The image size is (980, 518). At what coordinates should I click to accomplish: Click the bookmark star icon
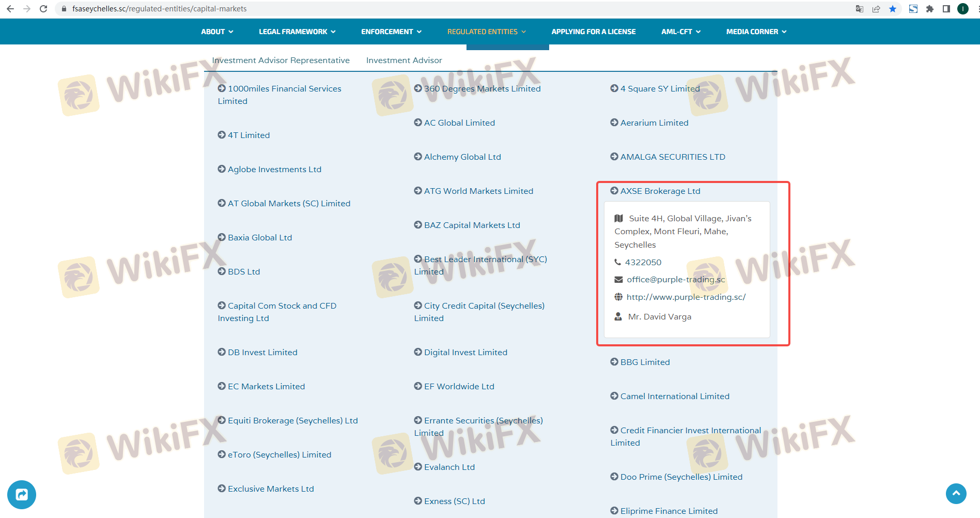click(893, 9)
